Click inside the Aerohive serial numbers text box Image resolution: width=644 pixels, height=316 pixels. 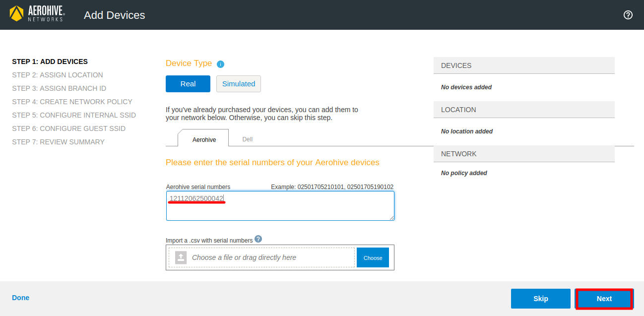[280, 206]
